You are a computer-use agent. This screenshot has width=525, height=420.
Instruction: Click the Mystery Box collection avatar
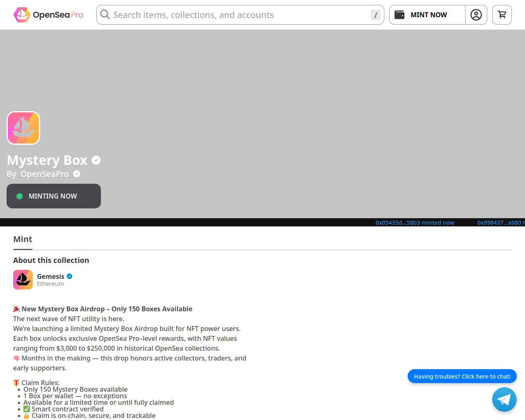click(x=23, y=128)
